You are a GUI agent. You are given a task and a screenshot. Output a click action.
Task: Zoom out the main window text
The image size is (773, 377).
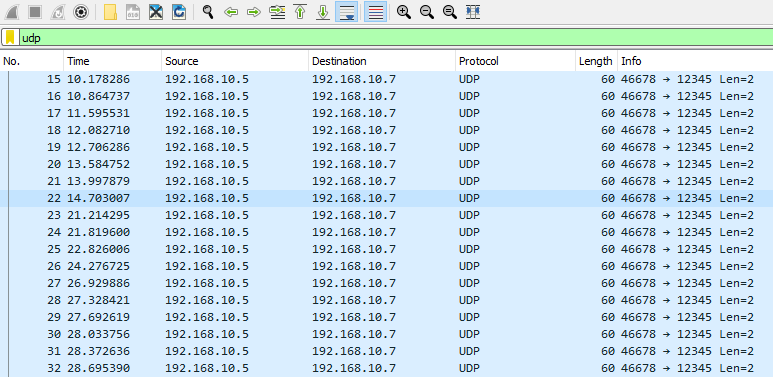click(x=427, y=12)
